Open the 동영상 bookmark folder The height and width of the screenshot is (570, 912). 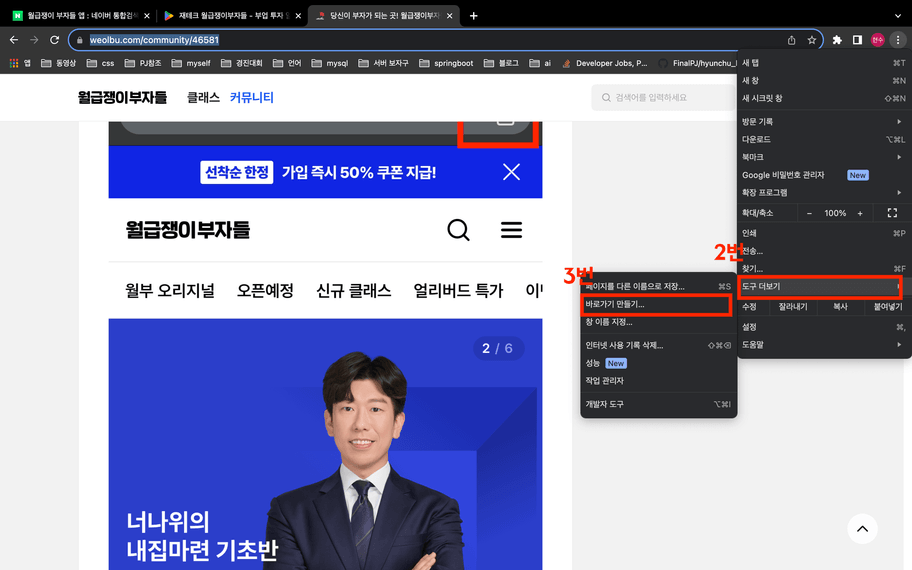point(59,63)
